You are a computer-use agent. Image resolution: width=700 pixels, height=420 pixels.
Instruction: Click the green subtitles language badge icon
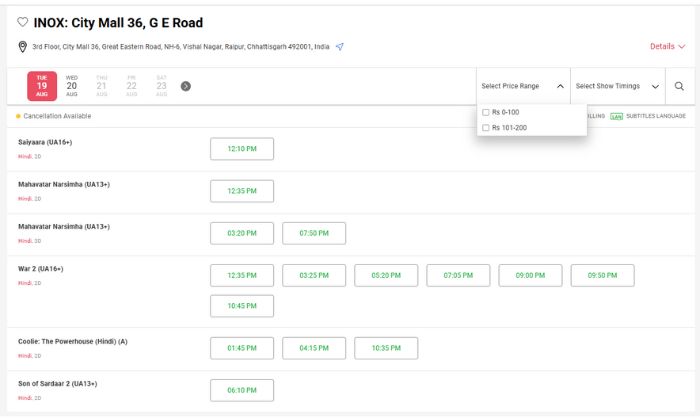[x=616, y=116]
